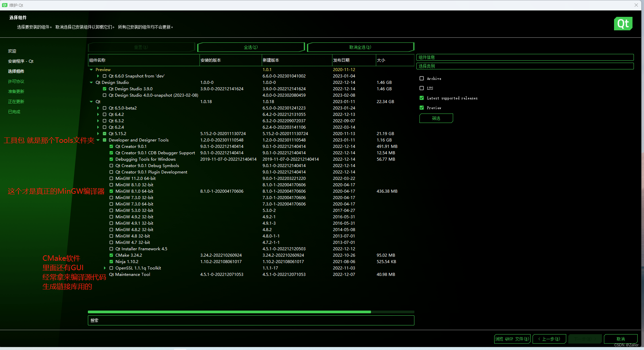Check the Qt 6.4.2 component box
This screenshot has height=350, width=644.
(x=104, y=115)
